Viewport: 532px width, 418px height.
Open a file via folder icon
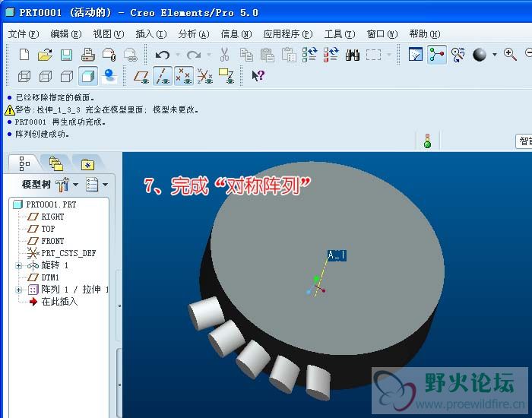(x=45, y=55)
